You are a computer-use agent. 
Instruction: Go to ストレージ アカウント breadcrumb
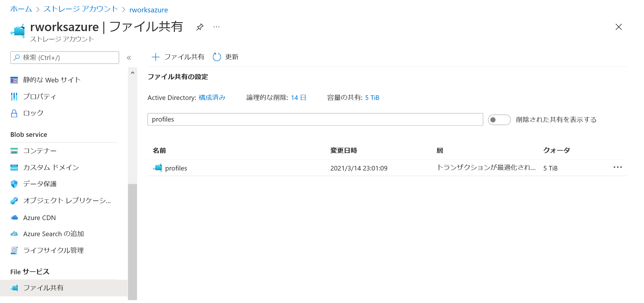tap(81, 9)
